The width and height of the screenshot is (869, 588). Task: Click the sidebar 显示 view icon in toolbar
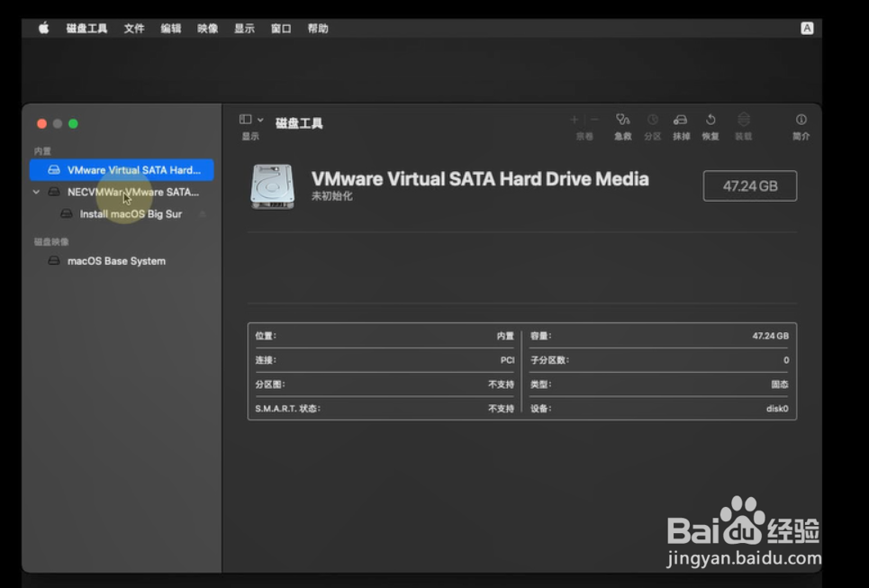point(246,119)
